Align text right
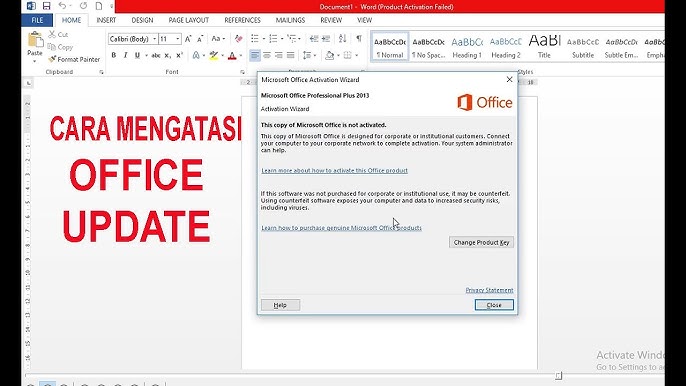 (x=278, y=55)
